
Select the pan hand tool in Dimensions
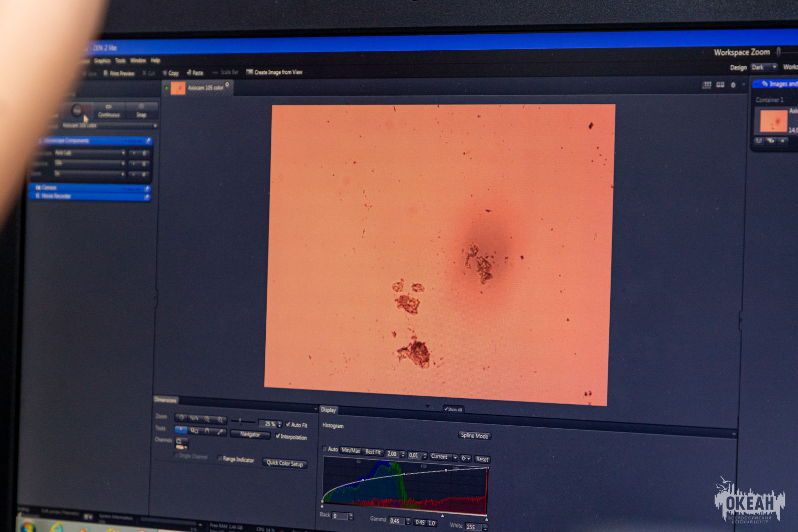[207, 431]
